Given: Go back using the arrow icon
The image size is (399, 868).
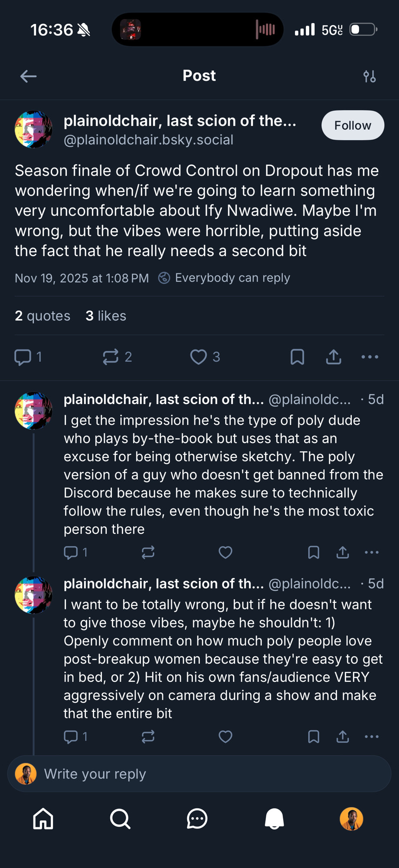Looking at the screenshot, I should (x=28, y=76).
